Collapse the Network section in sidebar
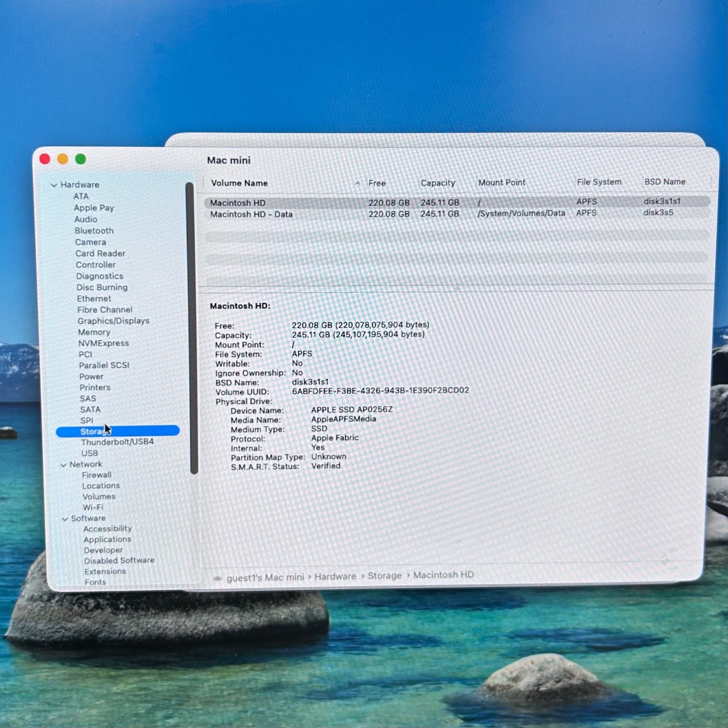This screenshot has height=728, width=728. (63, 465)
